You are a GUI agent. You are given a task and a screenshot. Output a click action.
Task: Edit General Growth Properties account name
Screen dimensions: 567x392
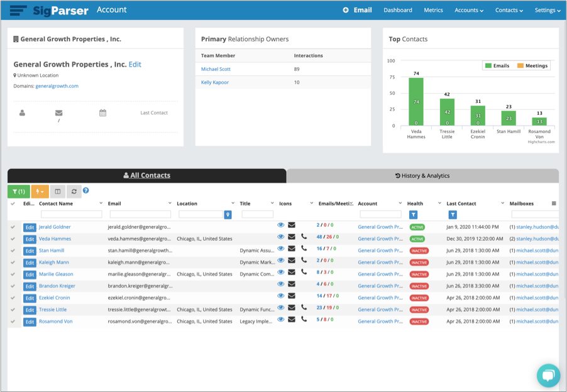[135, 64]
